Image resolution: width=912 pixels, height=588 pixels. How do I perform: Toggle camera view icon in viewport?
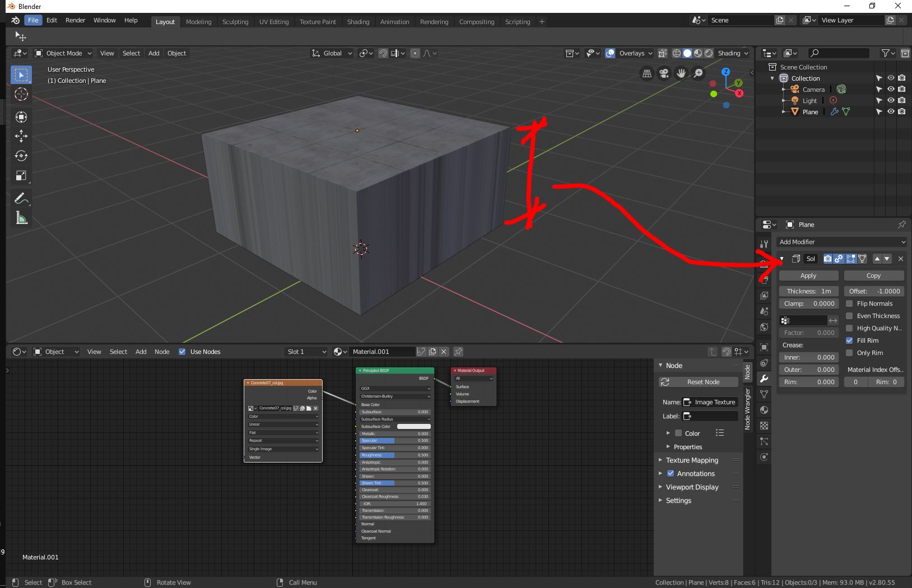point(664,73)
